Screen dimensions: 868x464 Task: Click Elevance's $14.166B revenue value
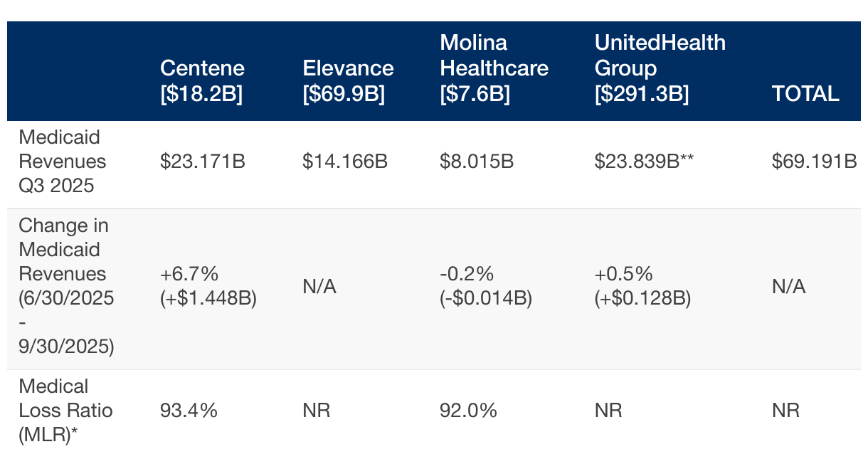click(345, 162)
